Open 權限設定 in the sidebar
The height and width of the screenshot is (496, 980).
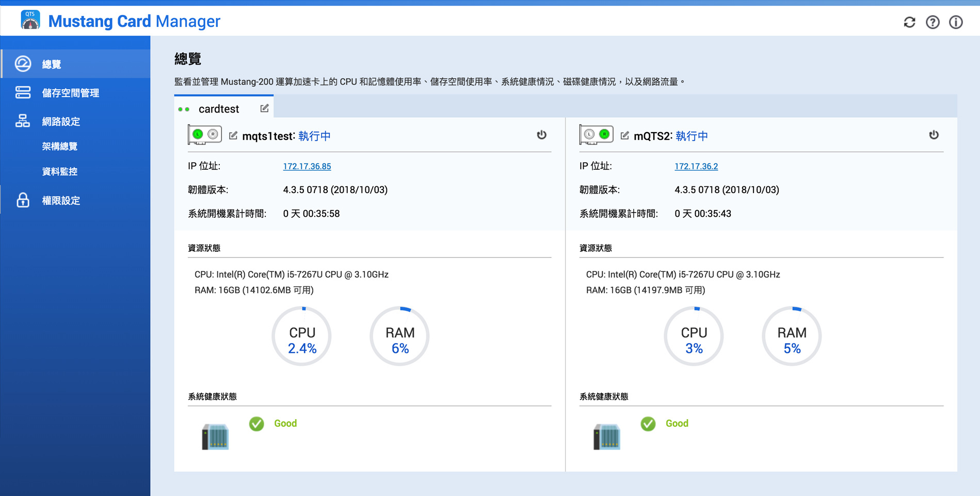point(61,201)
